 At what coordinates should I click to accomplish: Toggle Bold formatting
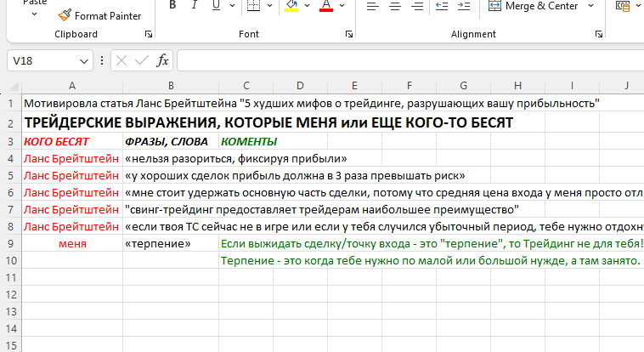tap(173, 5)
